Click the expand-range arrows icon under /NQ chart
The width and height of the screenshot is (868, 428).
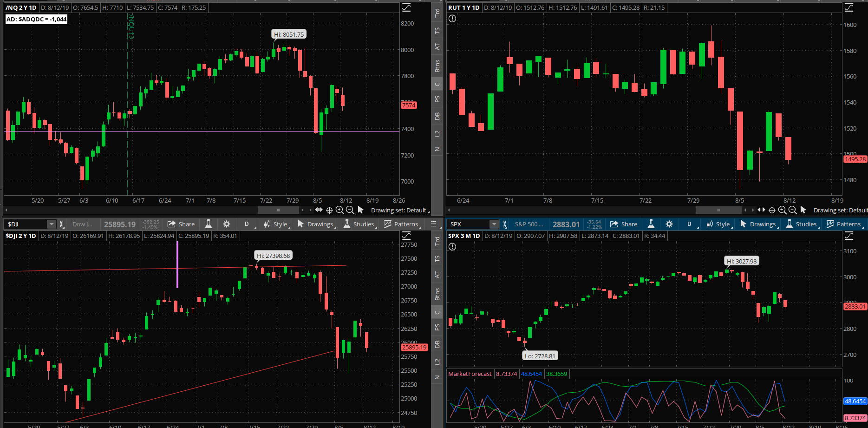pyautogui.click(x=319, y=210)
